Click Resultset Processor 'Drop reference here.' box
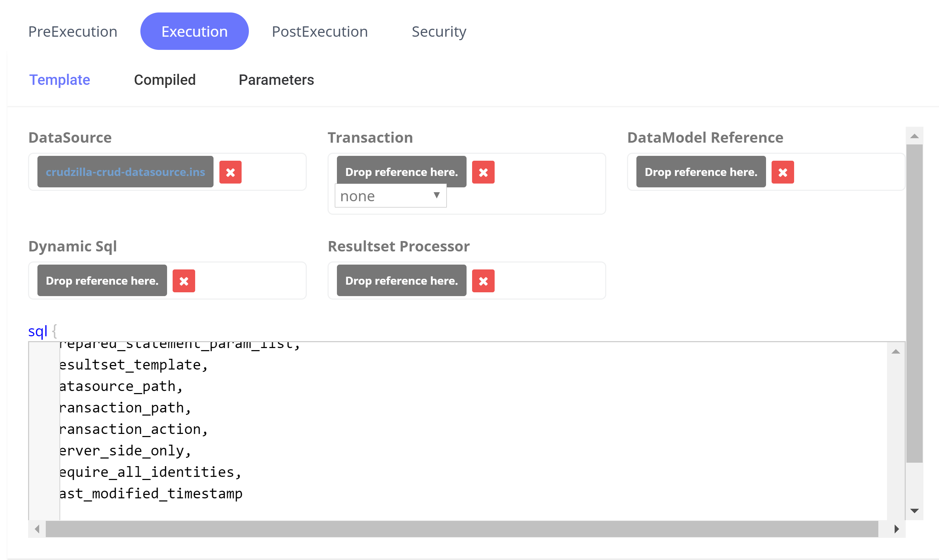939x560 pixels. pyautogui.click(x=402, y=281)
